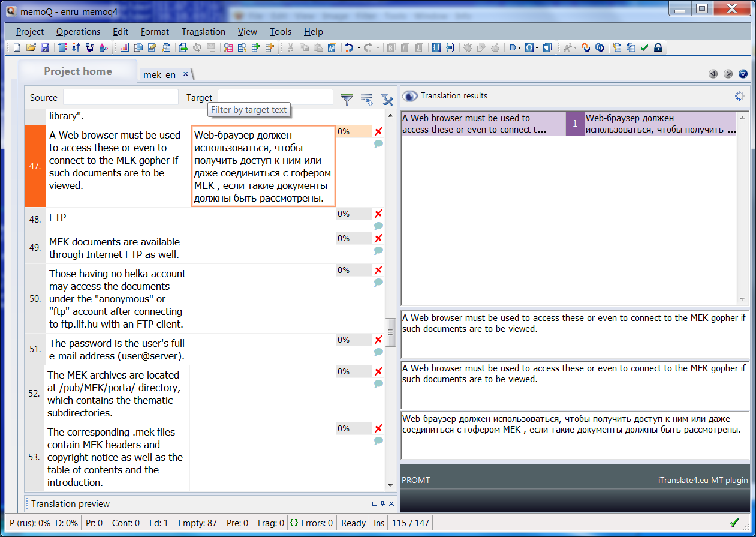Image resolution: width=756 pixels, height=537 pixels.
Task: Click the green funnel filter icon
Action: (x=347, y=100)
